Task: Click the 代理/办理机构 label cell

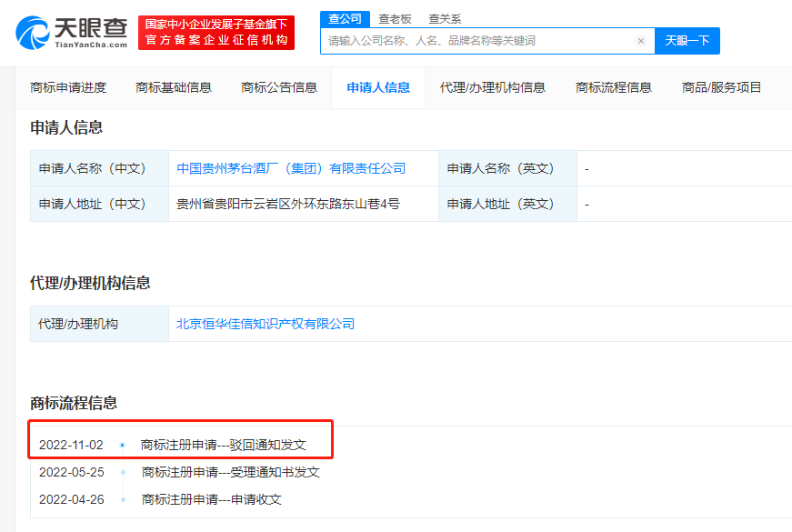Action: (99, 324)
